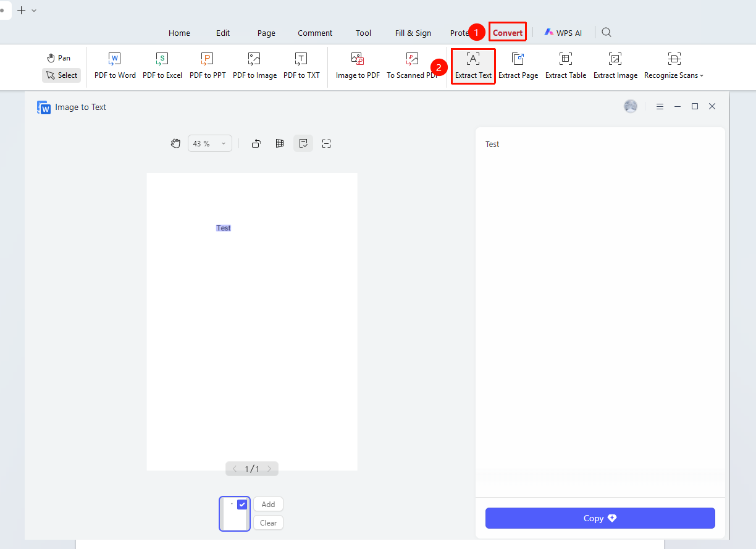The width and height of the screenshot is (756, 549).
Task: Run the Extract Table tool
Action: [566, 66]
